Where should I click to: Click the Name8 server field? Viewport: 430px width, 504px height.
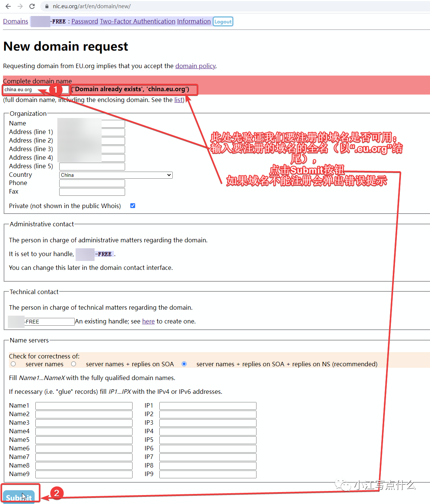click(x=84, y=466)
